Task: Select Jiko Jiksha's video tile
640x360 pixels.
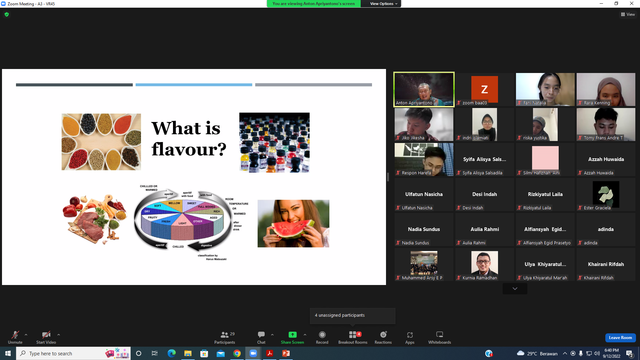Action: (424, 124)
